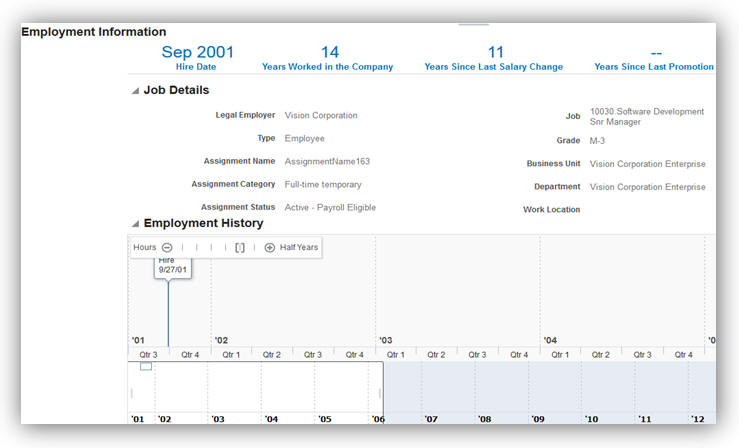Click the small event box in overview timeline
The image size is (739, 448).
pos(146,366)
